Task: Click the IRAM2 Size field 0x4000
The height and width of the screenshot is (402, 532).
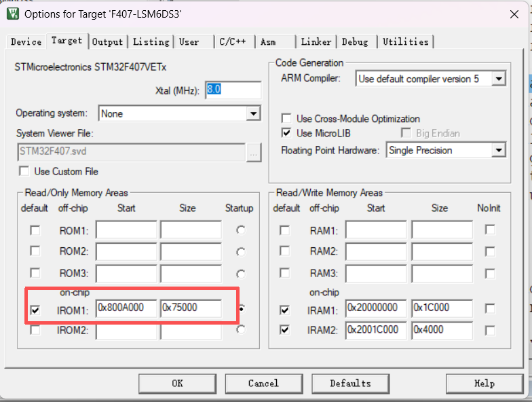Action: [x=442, y=331]
